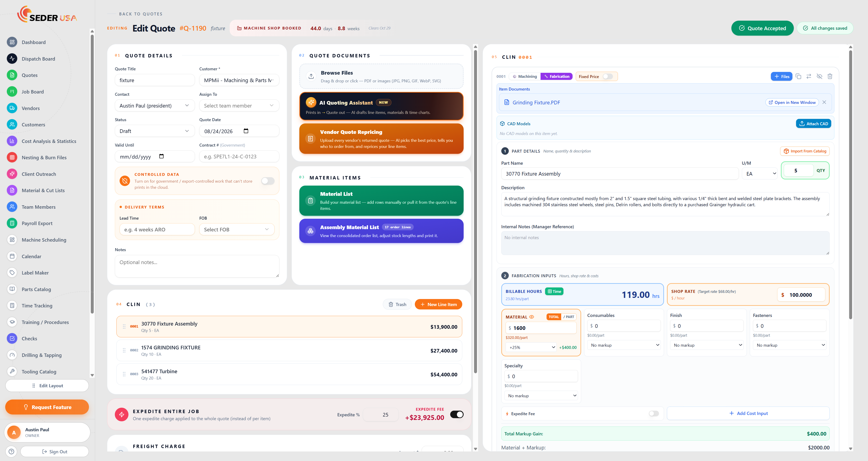
Task: Toggle the Fixed Price switch
Action: 607,76
